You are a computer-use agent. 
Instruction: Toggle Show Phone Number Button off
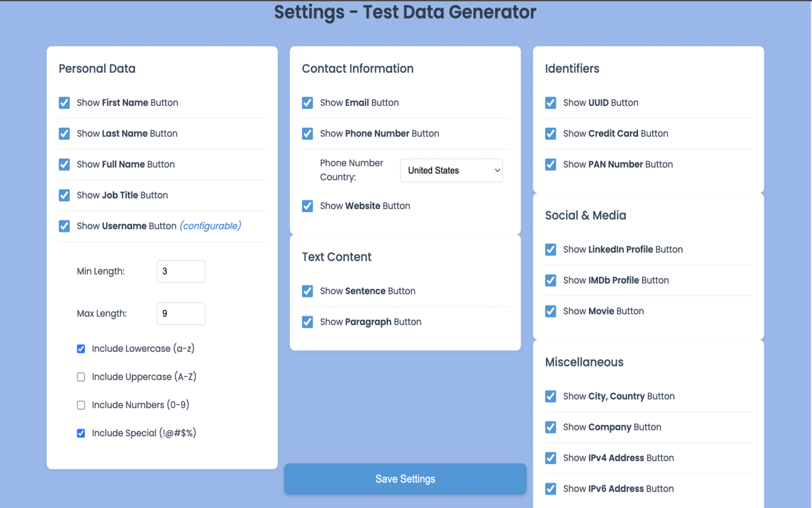(x=308, y=133)
